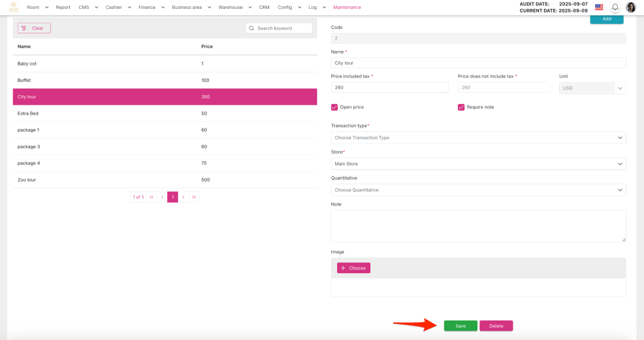Screen dimensions: 644x340
Task: Click the notification bell icon
Action: click(615, 7)
